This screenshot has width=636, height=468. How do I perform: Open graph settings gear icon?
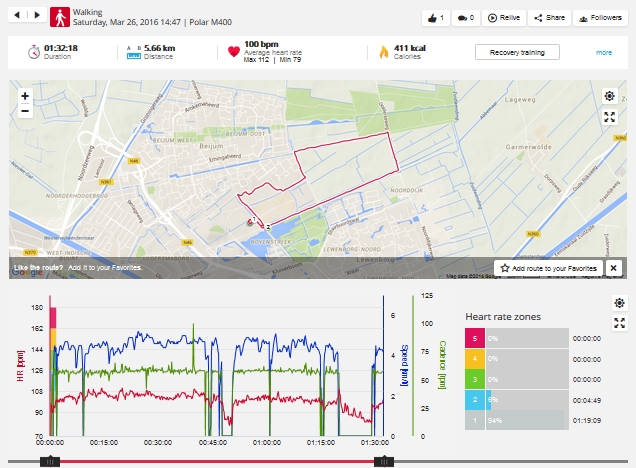[x=619, y=303]
